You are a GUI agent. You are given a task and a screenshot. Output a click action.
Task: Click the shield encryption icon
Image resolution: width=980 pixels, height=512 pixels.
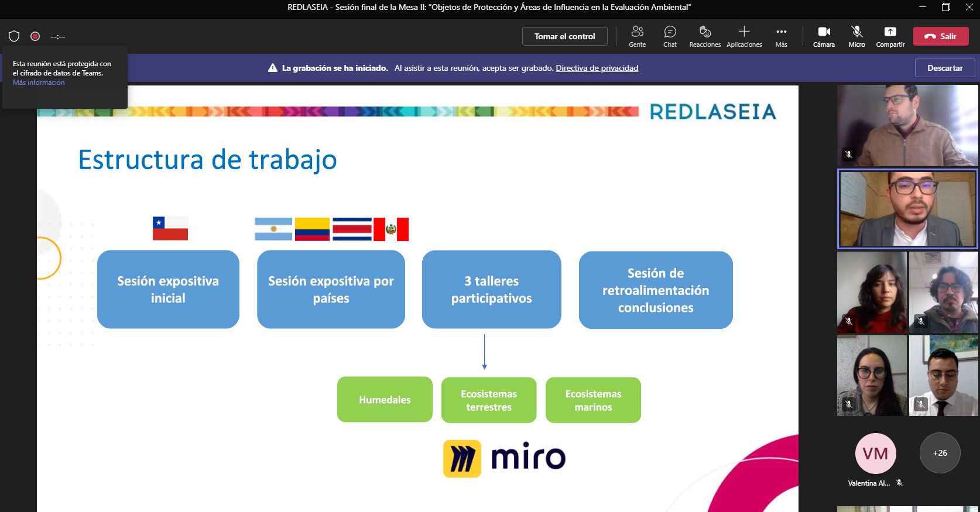click(x=14, y=36)
